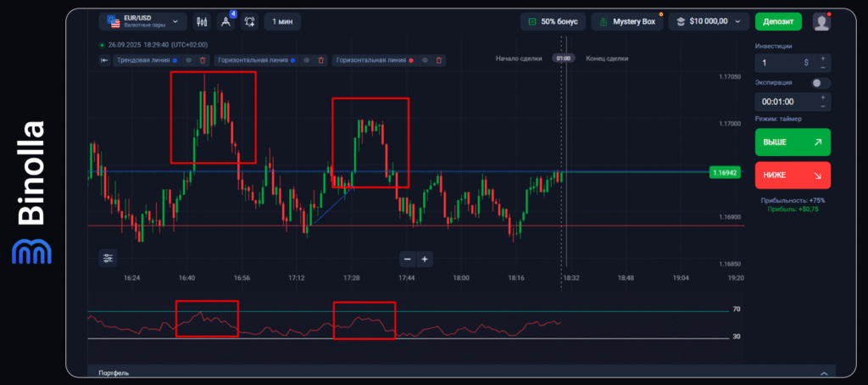This screenshot has height=385, width=868.
Task: Delete the Трендовая линия drawing
Action: 203,60
